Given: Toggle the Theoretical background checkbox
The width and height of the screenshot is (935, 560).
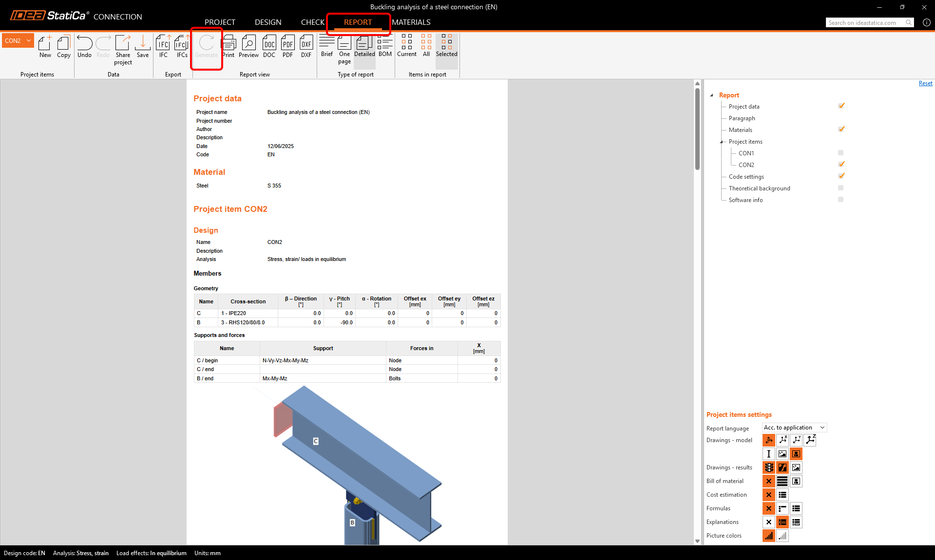Looking at the screenshot, I should (840, 188).
